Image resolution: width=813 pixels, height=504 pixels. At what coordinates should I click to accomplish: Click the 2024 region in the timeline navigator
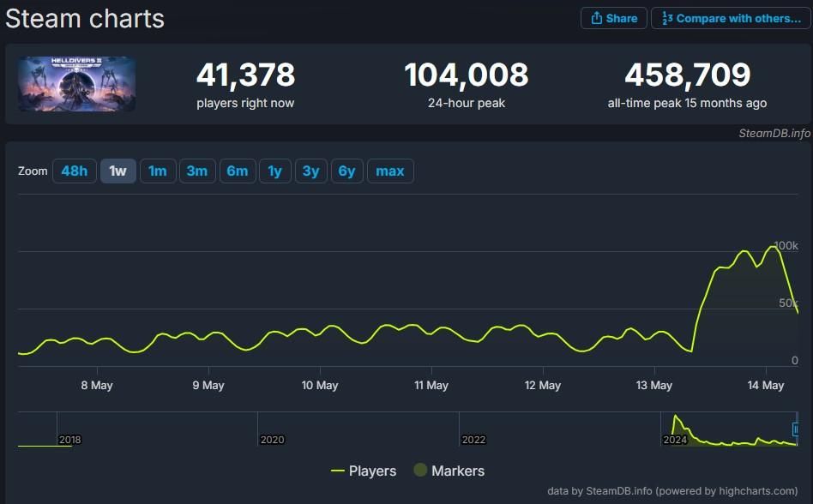[x=674, y=440]
